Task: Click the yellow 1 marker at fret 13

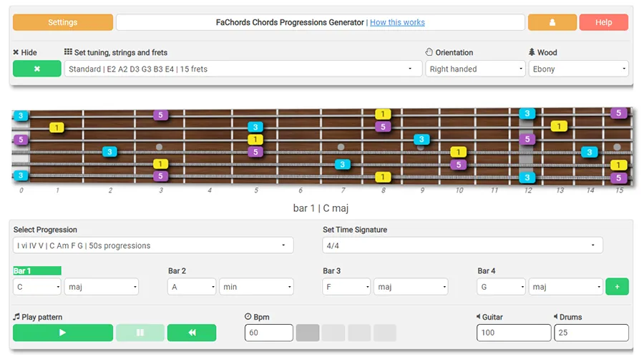Action: pos(559,126)
